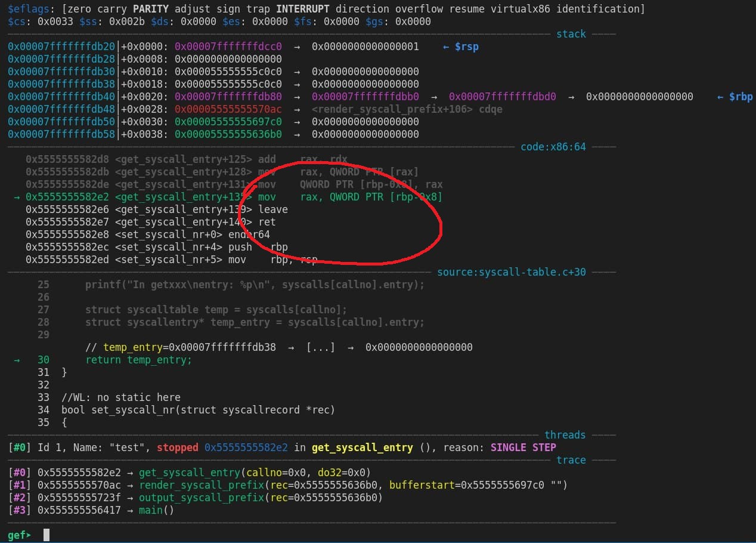Click the code:x86:64 section header
The height and width of the screenshot is (543, 756).
tap(553, 147)
